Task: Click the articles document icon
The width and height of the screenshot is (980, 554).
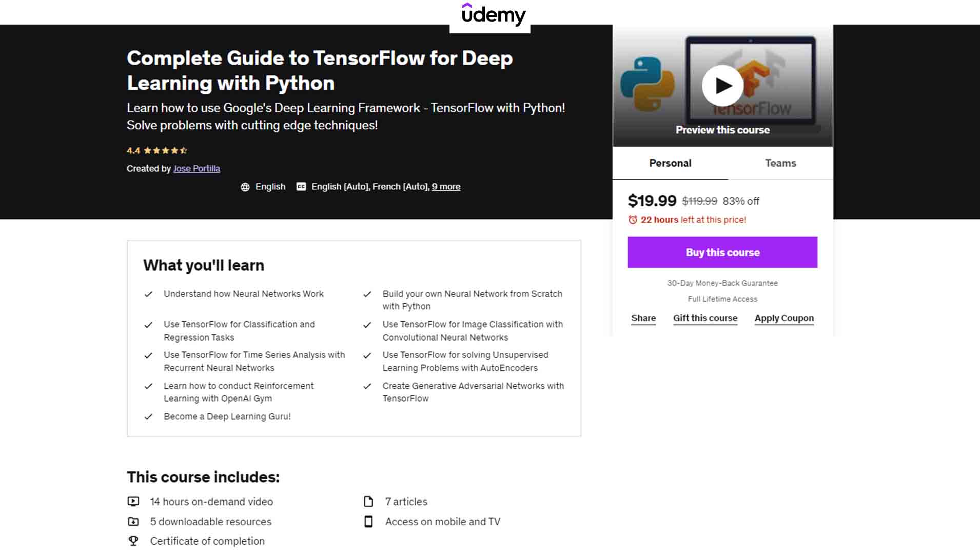Action: coord(368,501)
